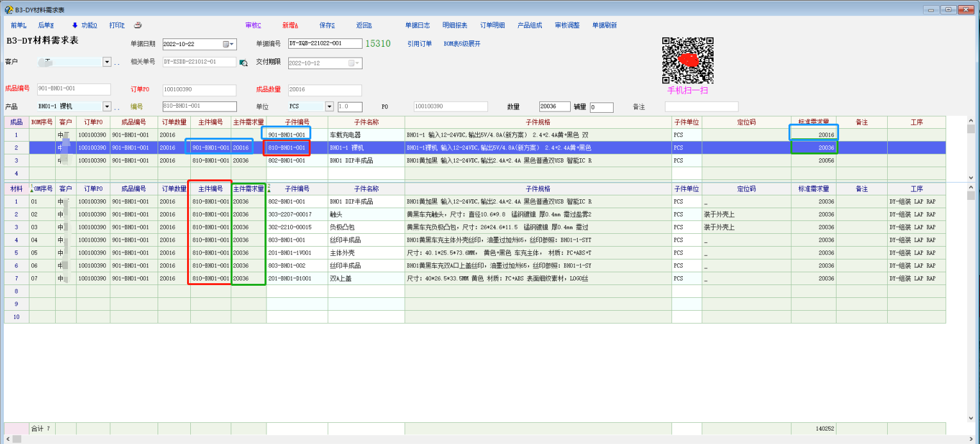This screenshot has height=444, width=980.
Task: Go to previous record with 前单
Action: [x=19, y=26]
